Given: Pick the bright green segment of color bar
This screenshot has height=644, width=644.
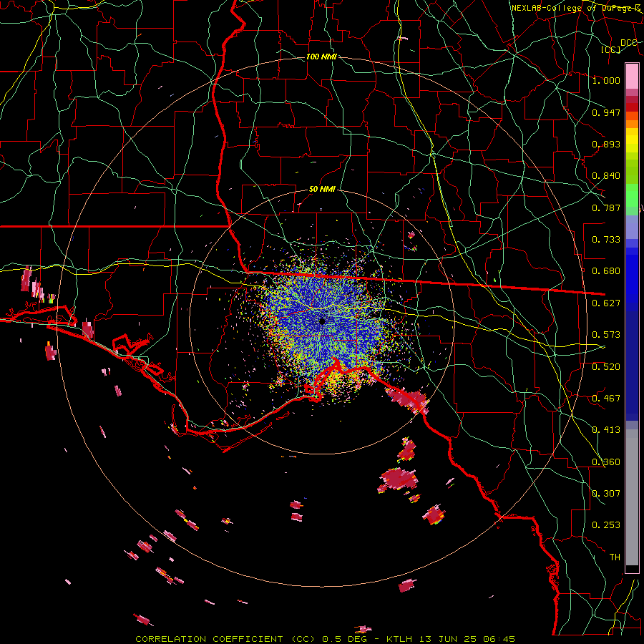Looking at the screenshot, I should tap(632, 195).
